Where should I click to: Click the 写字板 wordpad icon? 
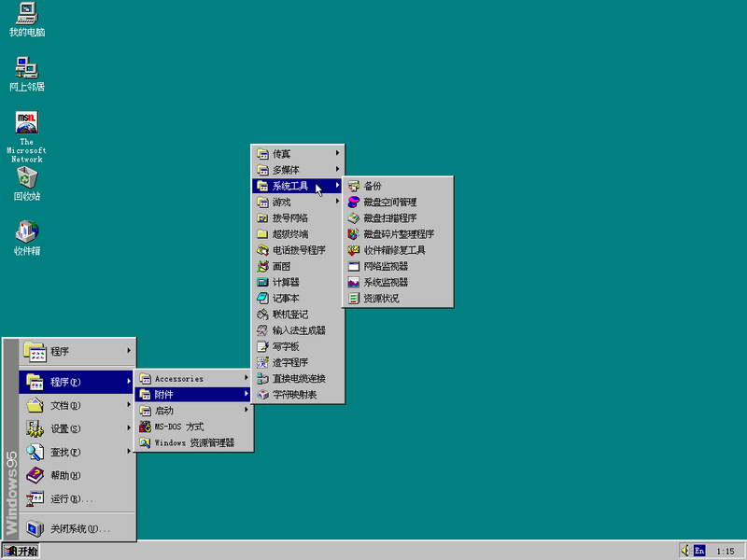pos(262,346)
